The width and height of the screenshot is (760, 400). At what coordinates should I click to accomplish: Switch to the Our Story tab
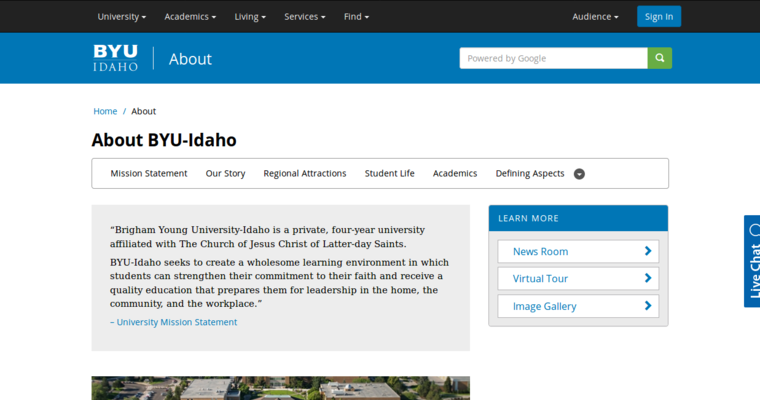point(225,173)
